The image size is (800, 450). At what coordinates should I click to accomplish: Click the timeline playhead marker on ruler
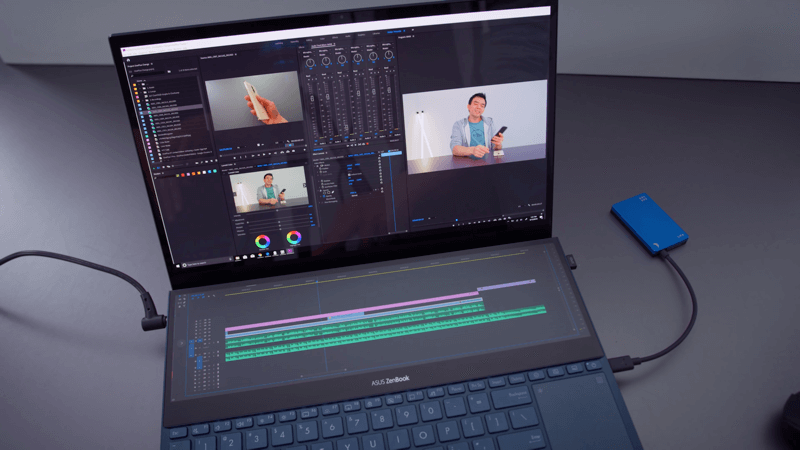coord(317,281)
